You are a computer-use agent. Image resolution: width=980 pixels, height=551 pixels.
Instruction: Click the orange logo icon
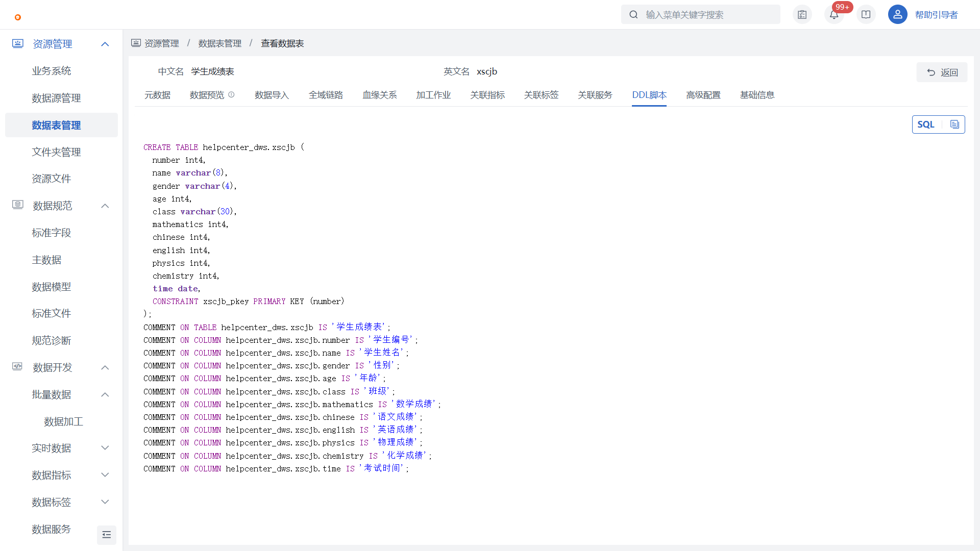pos(18,17)
